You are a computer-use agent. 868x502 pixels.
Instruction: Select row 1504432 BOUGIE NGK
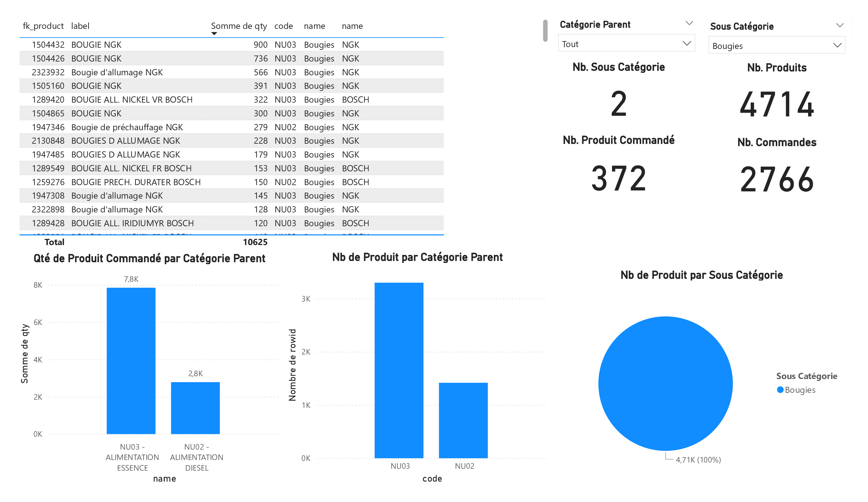[x=96, y=45]
